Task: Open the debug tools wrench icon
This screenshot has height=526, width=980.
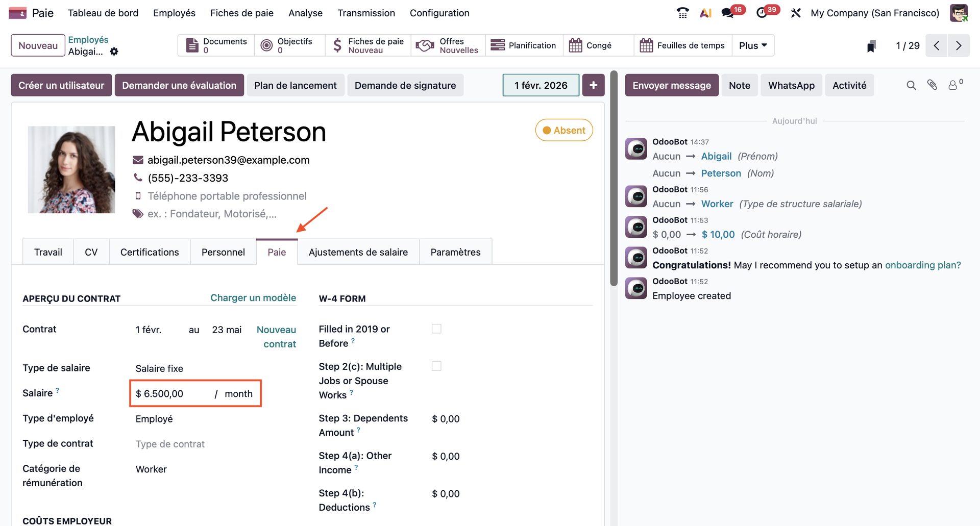Action: [x=796, y=13]
